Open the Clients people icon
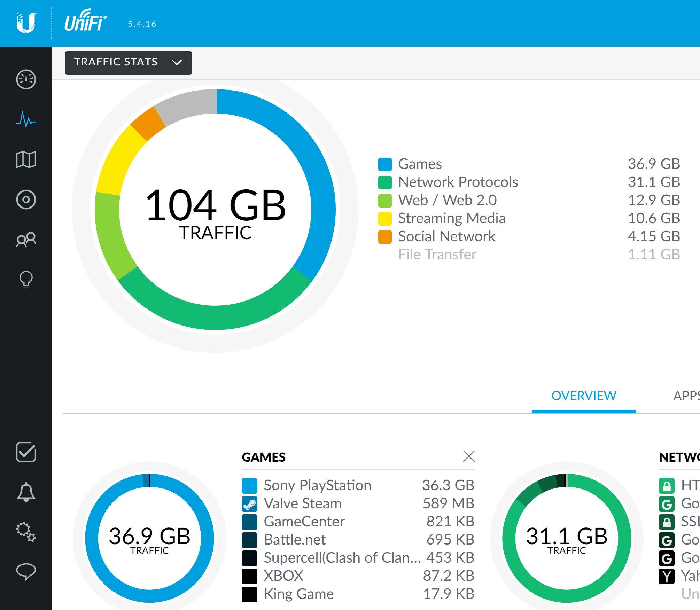700x610 pixels. (26, 240)
